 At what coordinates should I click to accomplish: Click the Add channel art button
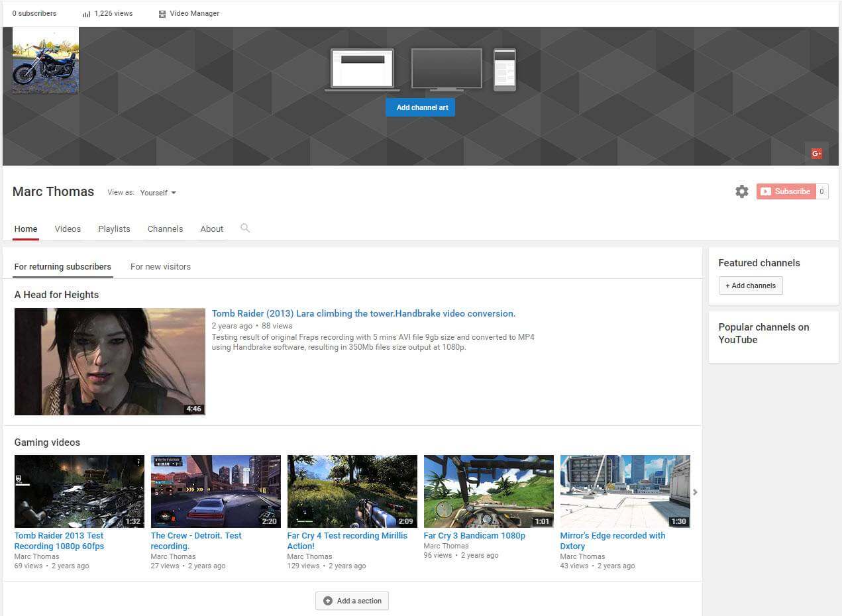(x=420, y=107)
